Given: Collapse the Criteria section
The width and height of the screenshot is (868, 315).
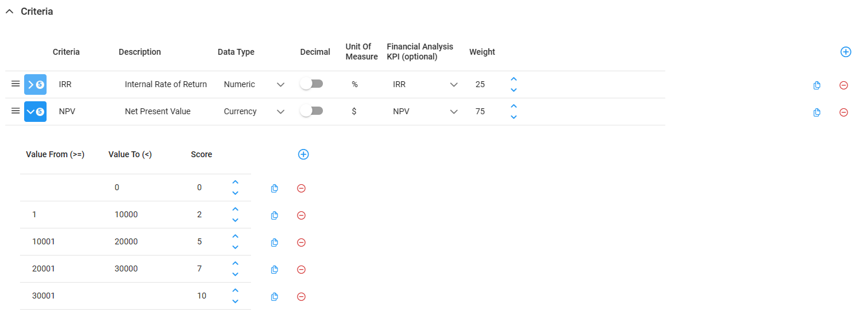Looking at the screenshot, I should tap(9, 12).
